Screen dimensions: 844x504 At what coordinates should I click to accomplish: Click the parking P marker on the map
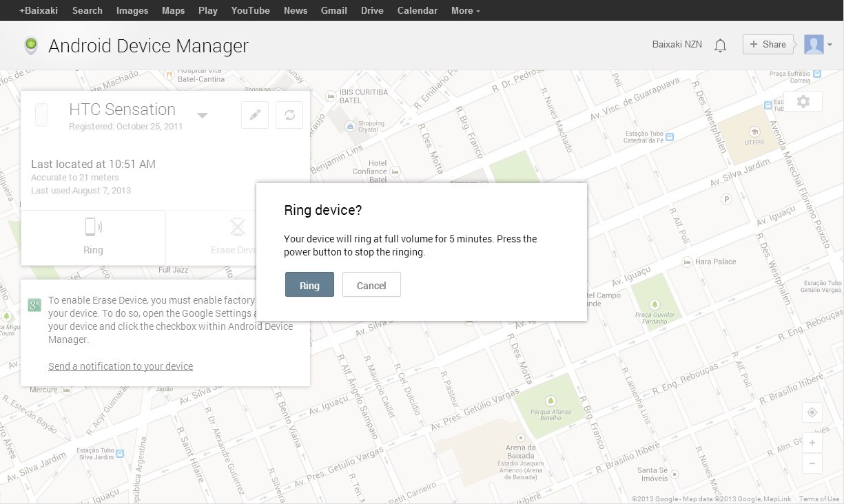(x=725, y=199)
